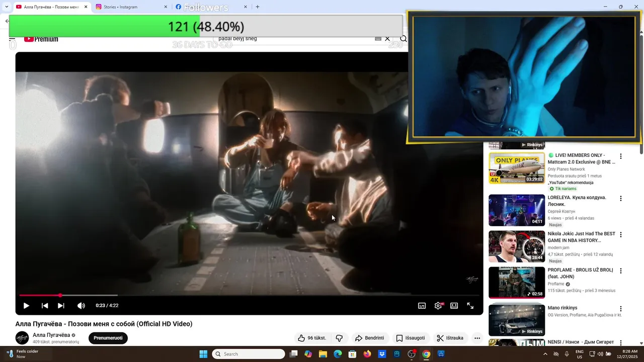Open Mano rinkinys playlist
This screenshot has width=644, height=362.
[562, 308]
